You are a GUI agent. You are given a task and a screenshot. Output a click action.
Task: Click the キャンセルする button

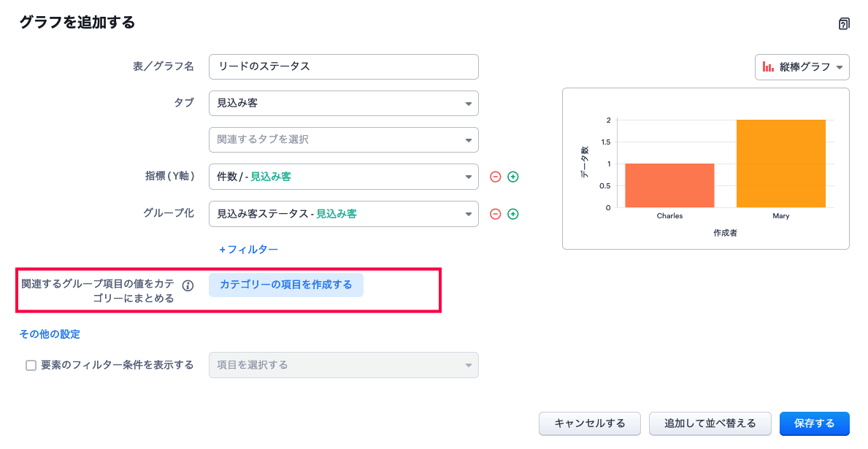[x=590, y=423]
